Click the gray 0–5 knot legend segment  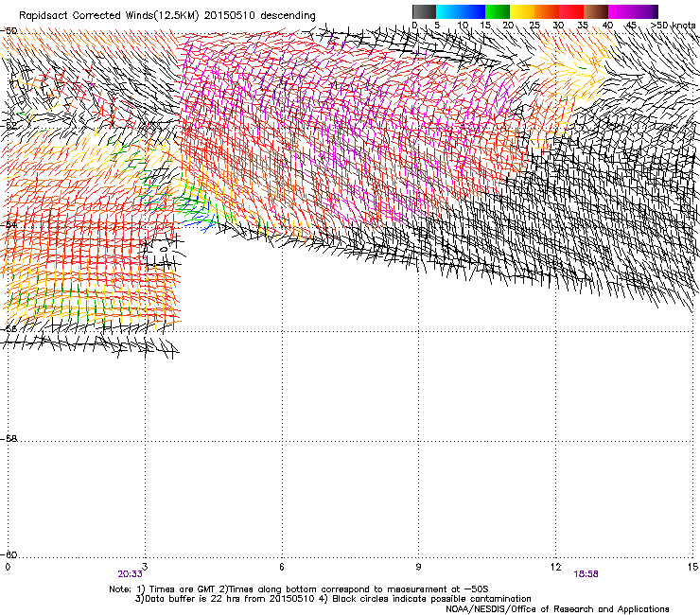pos(424,11)
